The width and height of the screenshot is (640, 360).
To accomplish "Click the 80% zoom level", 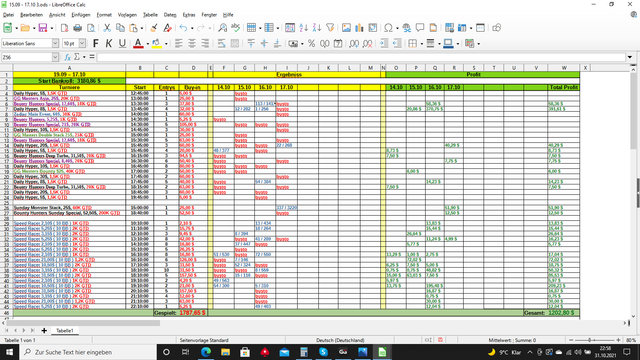I will point(631,340).
